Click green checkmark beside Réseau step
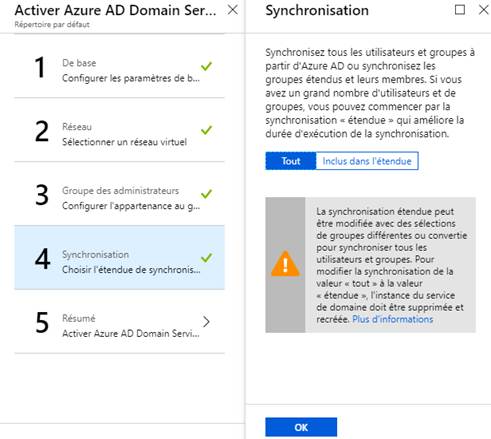Screen dimensions: 491x439 (x=206, y=130)
